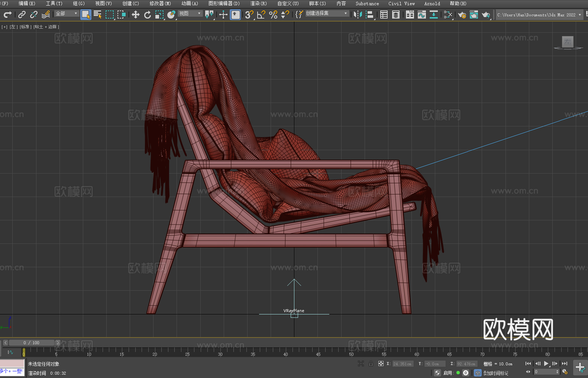Open the Rendered Frame Window
Viewport: 588px width, 378px height.
tap(474, 14)
